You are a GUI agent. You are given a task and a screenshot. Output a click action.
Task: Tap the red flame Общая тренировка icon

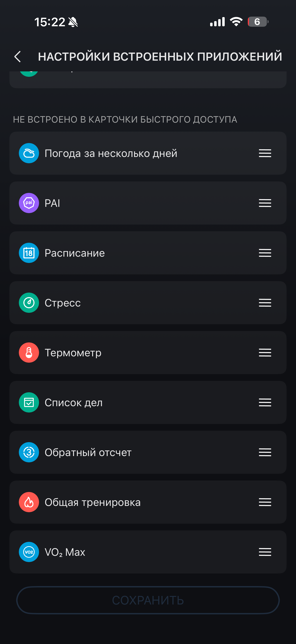point(29,502)
